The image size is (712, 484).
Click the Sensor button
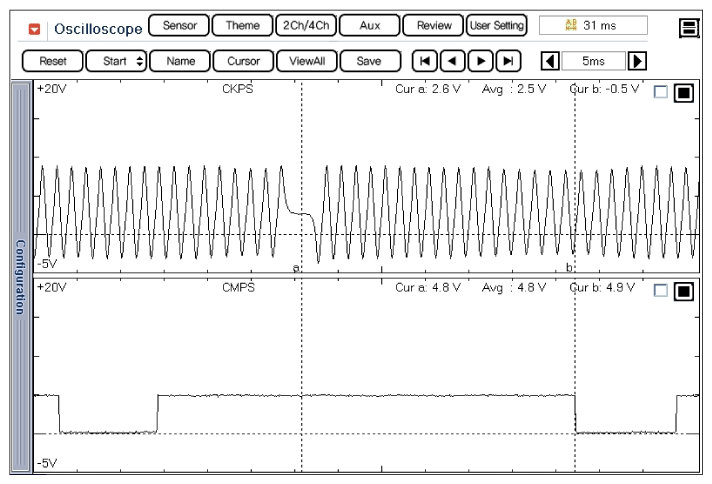(x=179, y=25)
